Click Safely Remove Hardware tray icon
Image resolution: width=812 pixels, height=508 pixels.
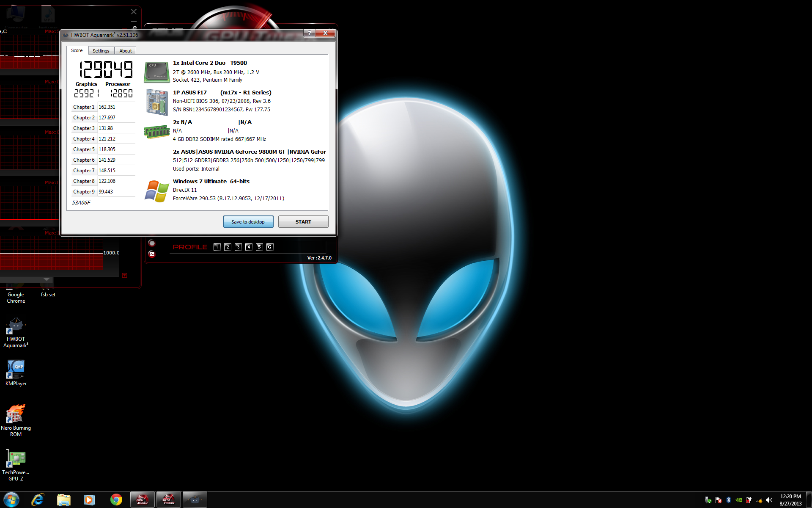[708, 500]
